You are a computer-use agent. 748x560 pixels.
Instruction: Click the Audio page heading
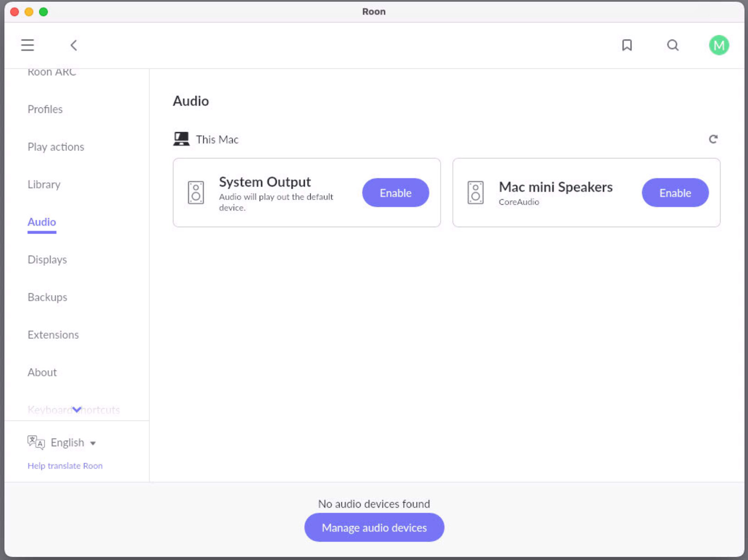pyautogui.click(x=191, y=101)
